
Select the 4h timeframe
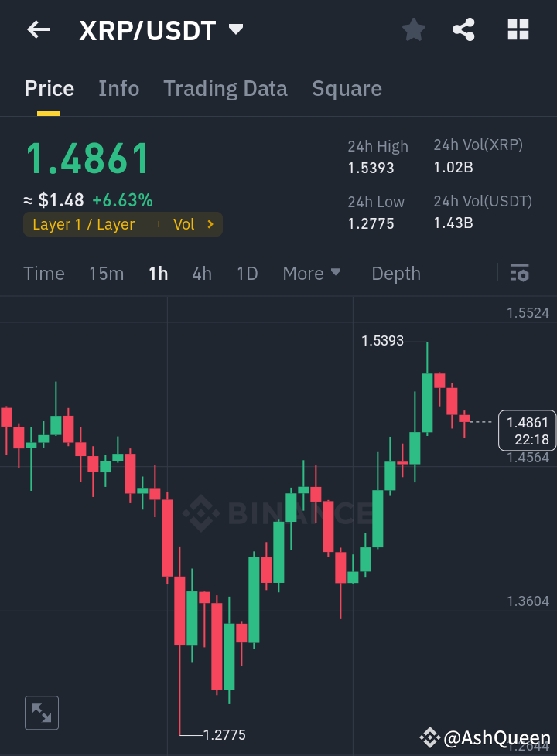[x=201, y=273]
